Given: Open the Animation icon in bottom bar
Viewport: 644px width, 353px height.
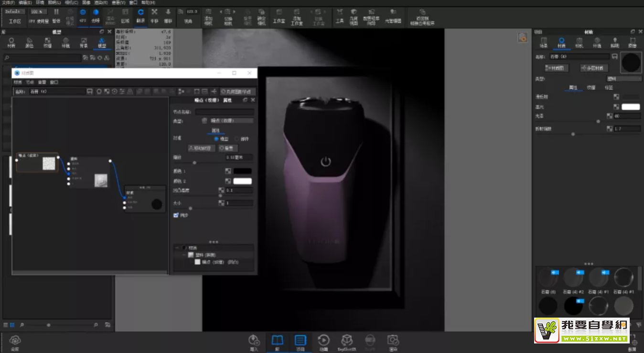Looking at the screenshot, I should click(323, 342).
